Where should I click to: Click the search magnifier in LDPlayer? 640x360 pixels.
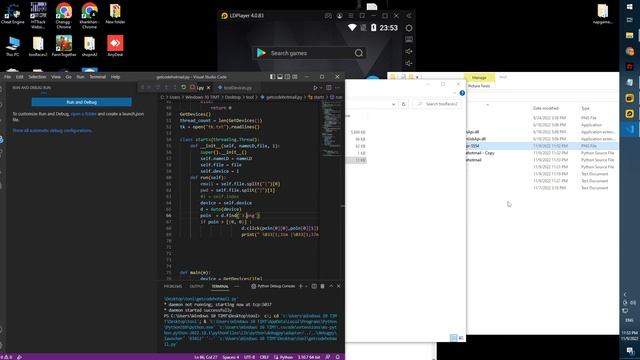[x=359, y=53]
